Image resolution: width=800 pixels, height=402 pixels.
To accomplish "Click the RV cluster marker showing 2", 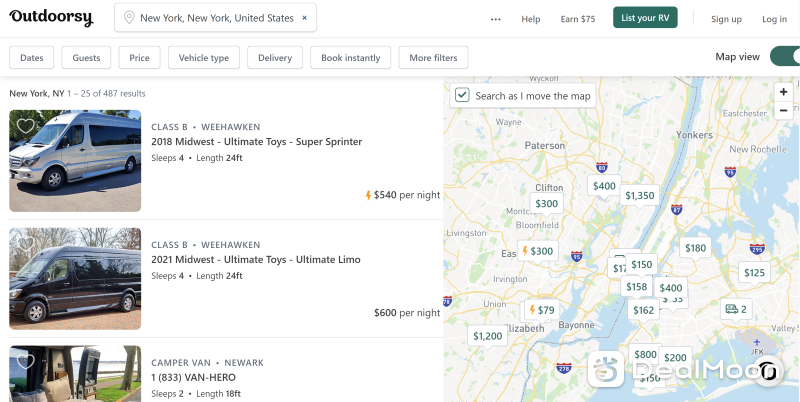I will pyautogui.click(x=736, y=309).
